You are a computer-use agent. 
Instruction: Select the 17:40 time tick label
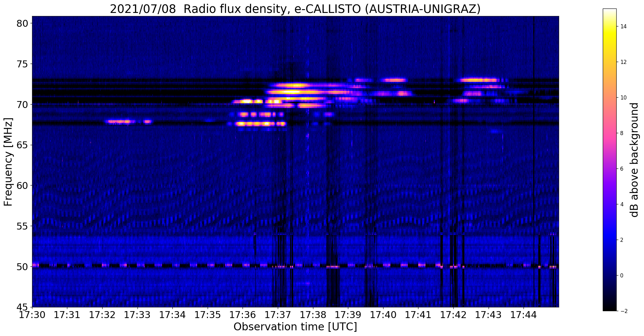pyautogui.click(x=383, y=315)
